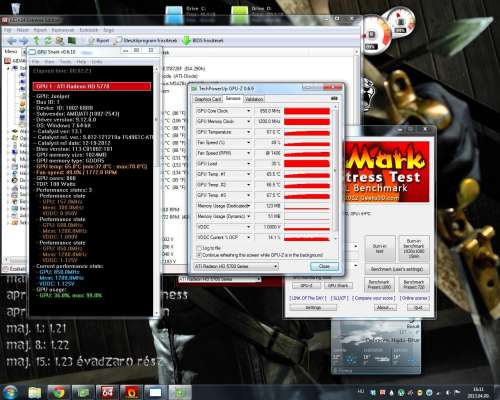
Task: Toggle Continue refreshing in background checkbox
Action: pos(199,255)
